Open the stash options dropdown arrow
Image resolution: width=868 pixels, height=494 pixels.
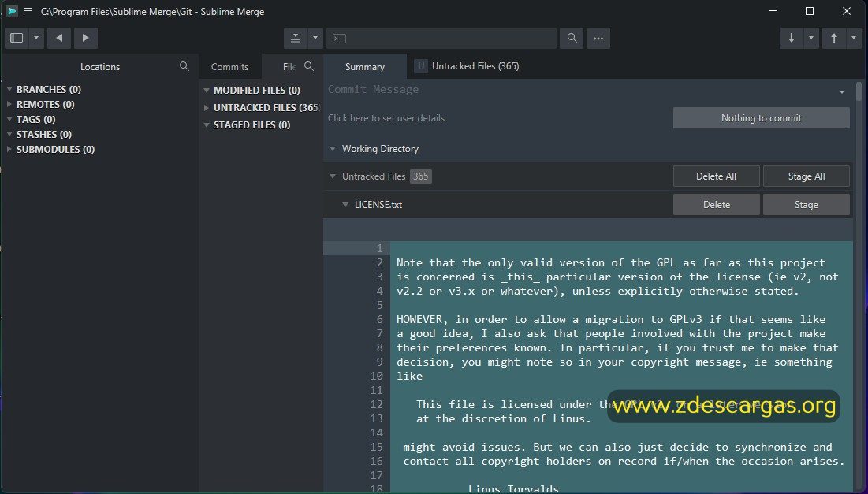tap(315, 38)
